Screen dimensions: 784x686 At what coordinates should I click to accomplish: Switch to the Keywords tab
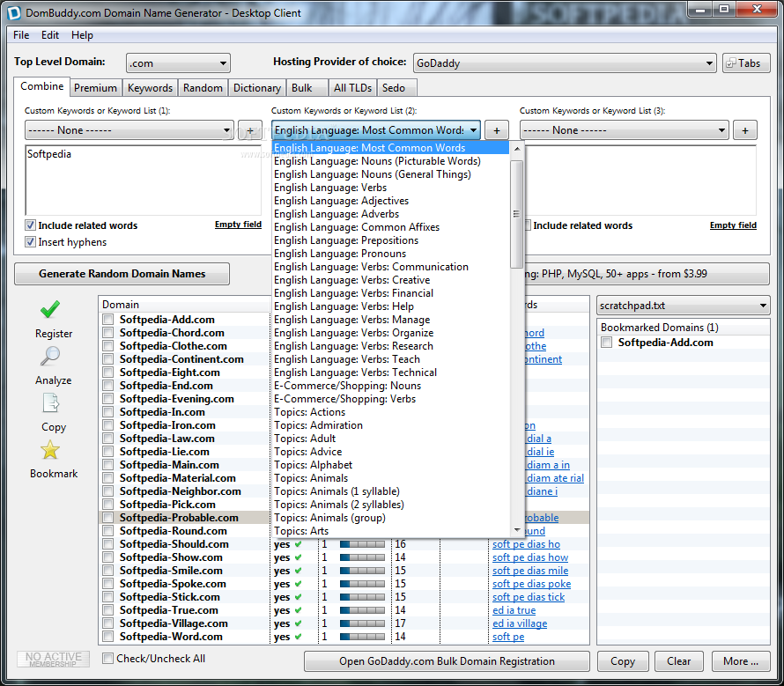point(150,88)
